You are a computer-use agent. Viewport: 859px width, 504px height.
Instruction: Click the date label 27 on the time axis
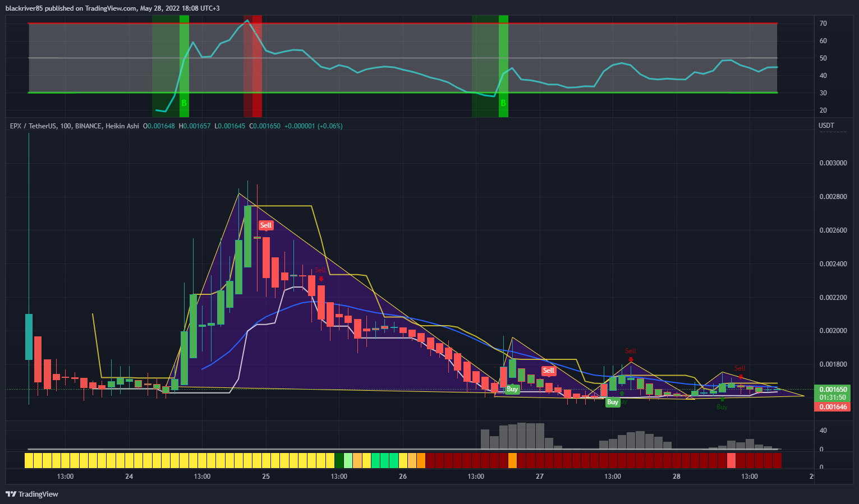tap(540, 477)
